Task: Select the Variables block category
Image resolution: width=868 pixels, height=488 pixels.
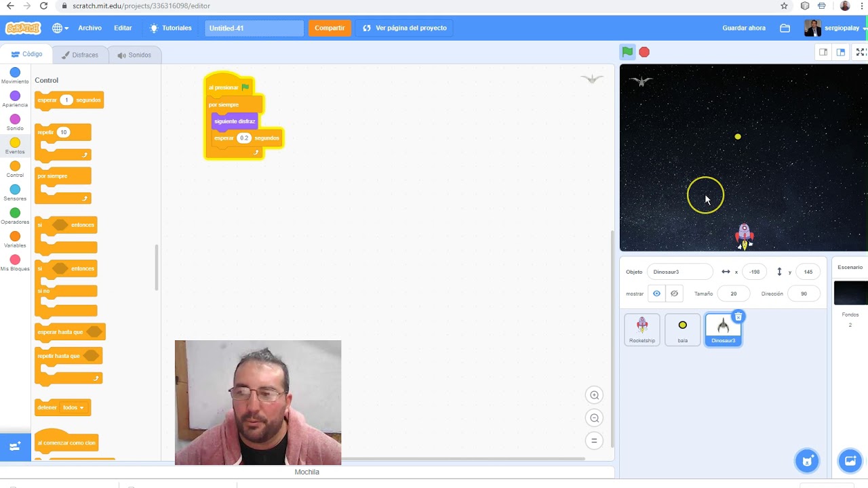Action: coord(15,239)
